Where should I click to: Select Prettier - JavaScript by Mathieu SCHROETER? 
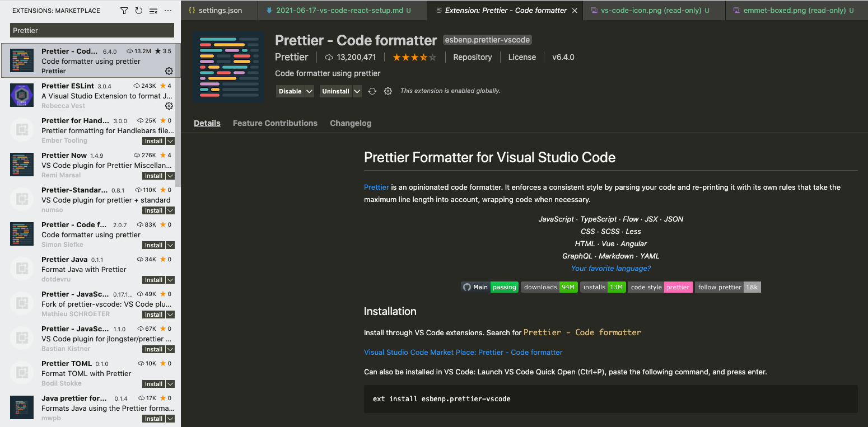point(90,304)
